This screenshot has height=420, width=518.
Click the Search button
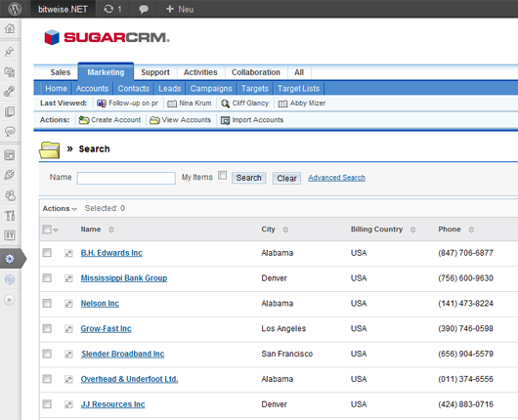(x=249, y=178)
